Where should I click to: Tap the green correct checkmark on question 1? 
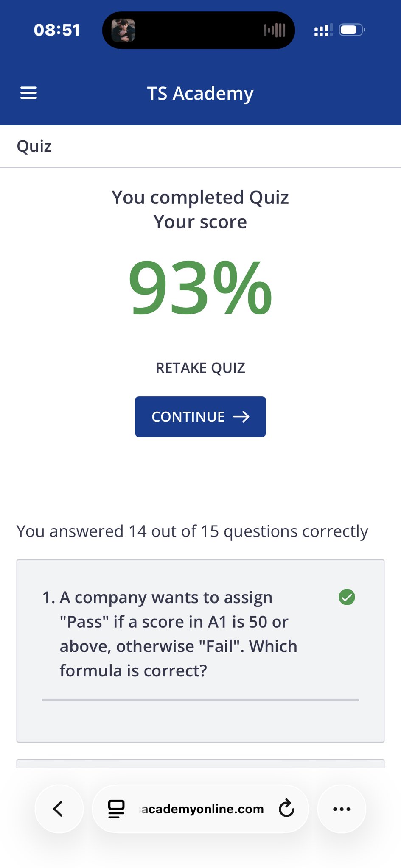click(347, 597)
